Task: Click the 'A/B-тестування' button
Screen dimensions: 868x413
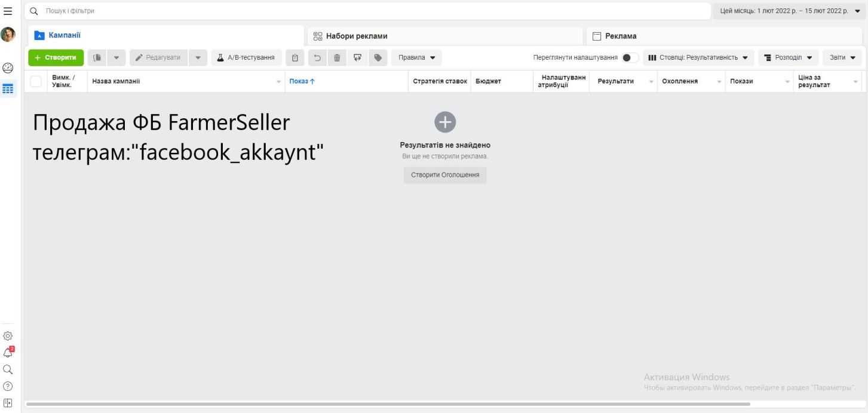Action: pos(246,57)
